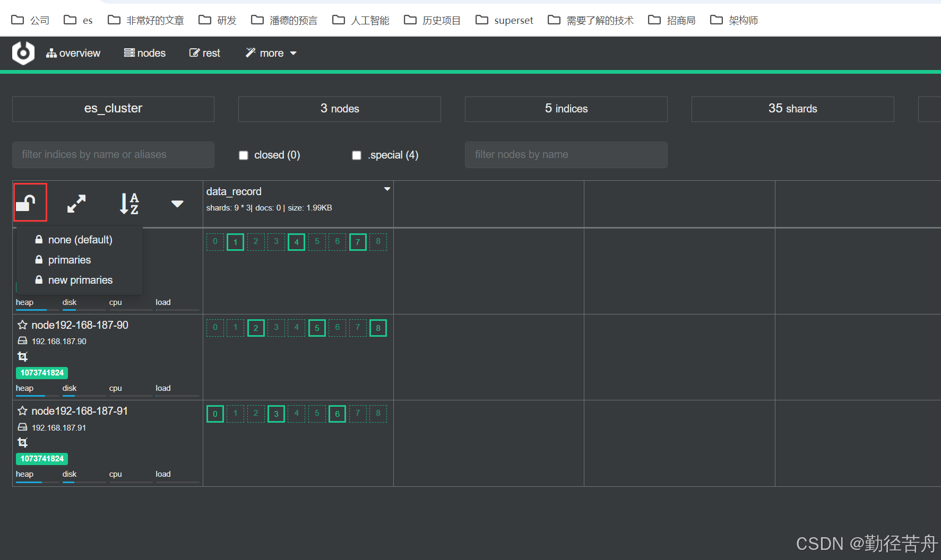
Task: Click the disk icon beside 192.168.187.91
Action: pos(22,427)
